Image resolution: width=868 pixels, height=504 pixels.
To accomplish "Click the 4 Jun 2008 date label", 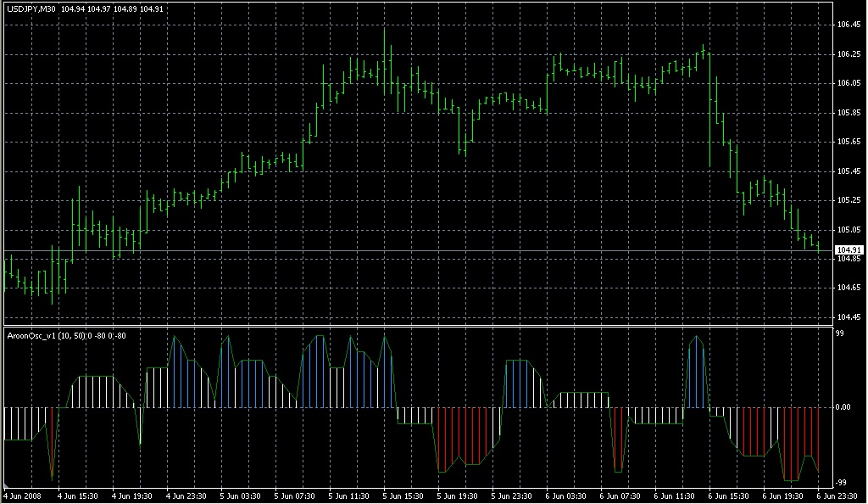I will point(23,496).
